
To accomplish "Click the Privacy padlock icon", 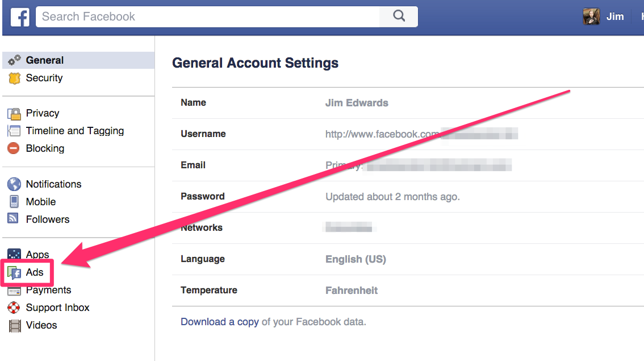I will (15, 114).
